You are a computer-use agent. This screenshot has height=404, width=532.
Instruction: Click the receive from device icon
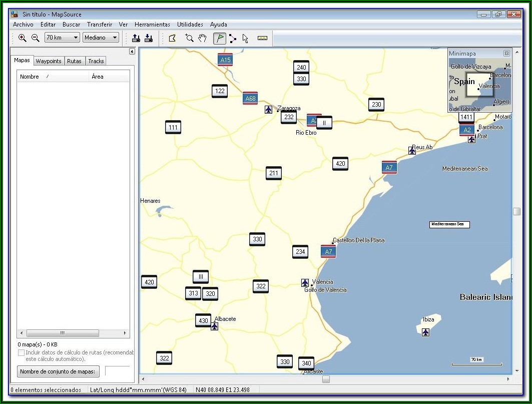[x=148, y=38]
